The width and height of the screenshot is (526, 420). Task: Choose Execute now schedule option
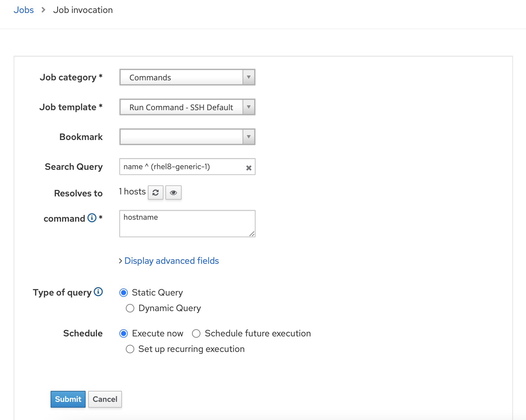(x=124, y=333)
